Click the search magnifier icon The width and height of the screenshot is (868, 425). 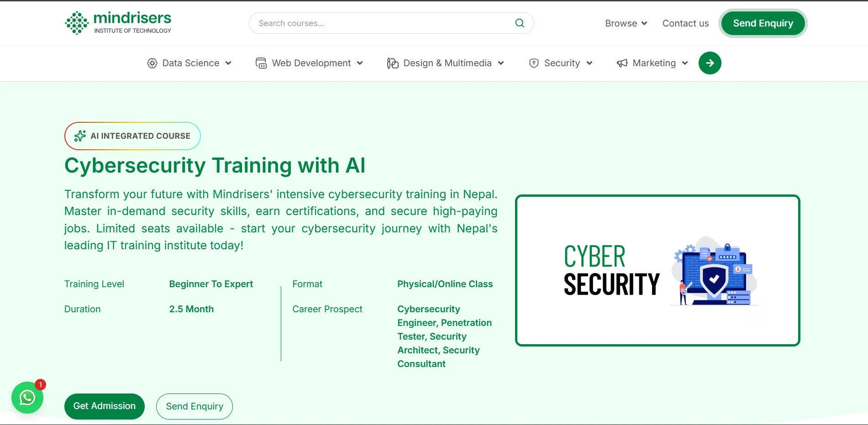pos(520,23)
